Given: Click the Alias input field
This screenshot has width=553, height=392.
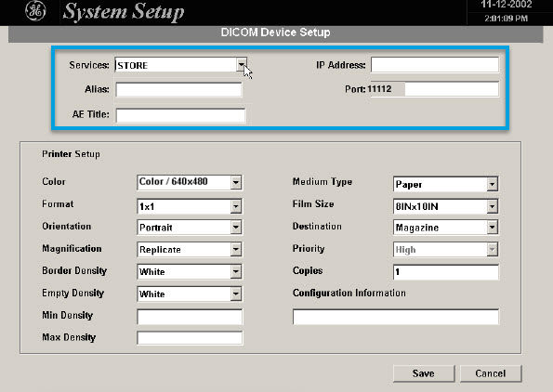Looking at the screenshot, I should tap(178, 89).
